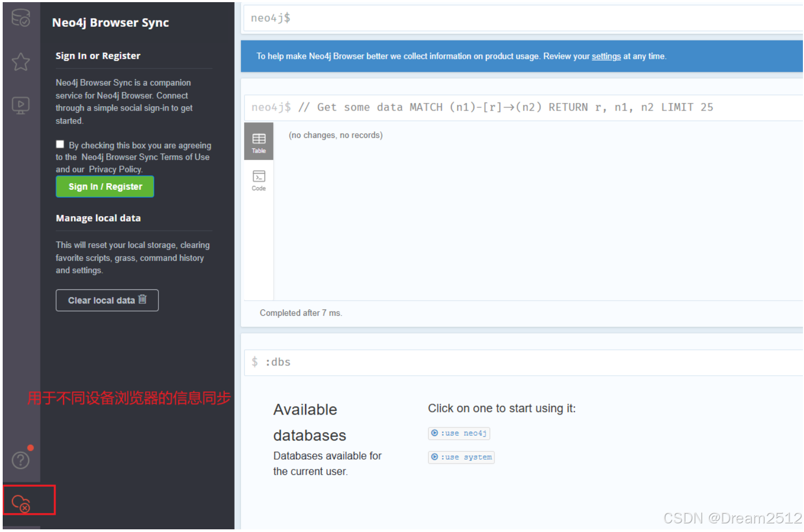Click the 'Manage local data' heading
Viewport: 804px width, 532px height.
pos(98,218)
